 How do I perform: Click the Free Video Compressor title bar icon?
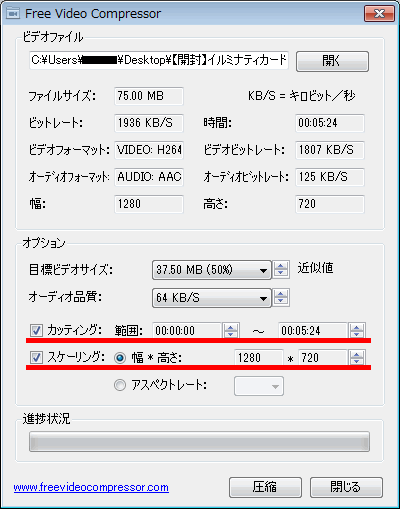13,14
